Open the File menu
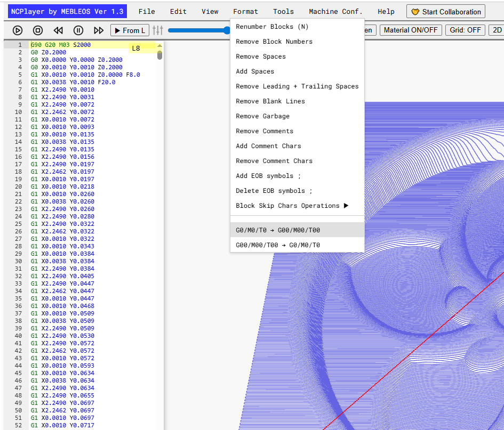504x430 pixels. tap(147, 12)
